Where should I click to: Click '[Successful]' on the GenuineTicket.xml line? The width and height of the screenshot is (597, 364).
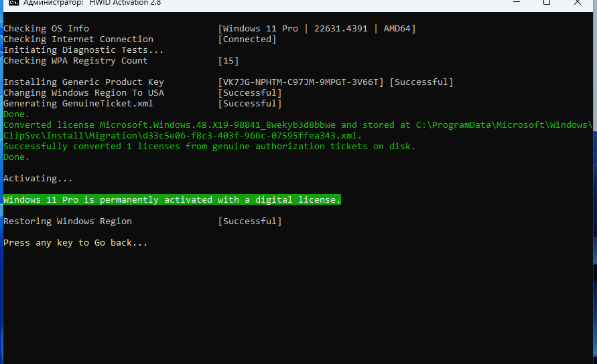coord(250,104)
